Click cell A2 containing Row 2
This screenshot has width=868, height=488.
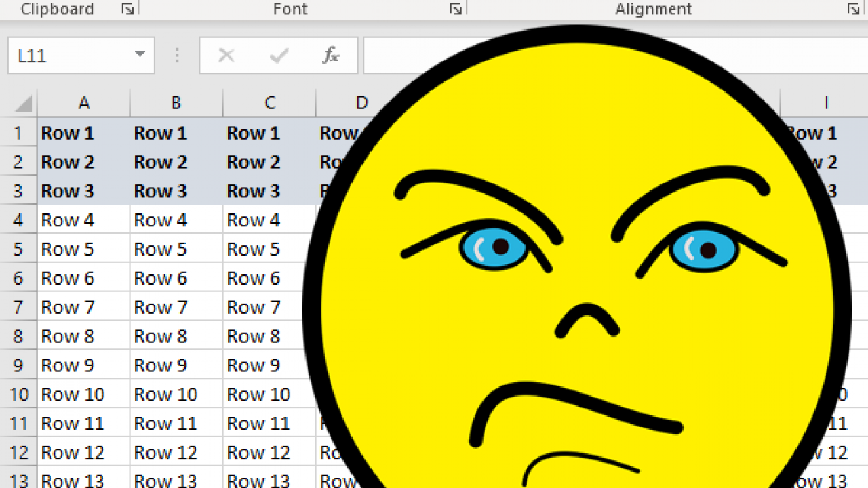click(84, 162)
